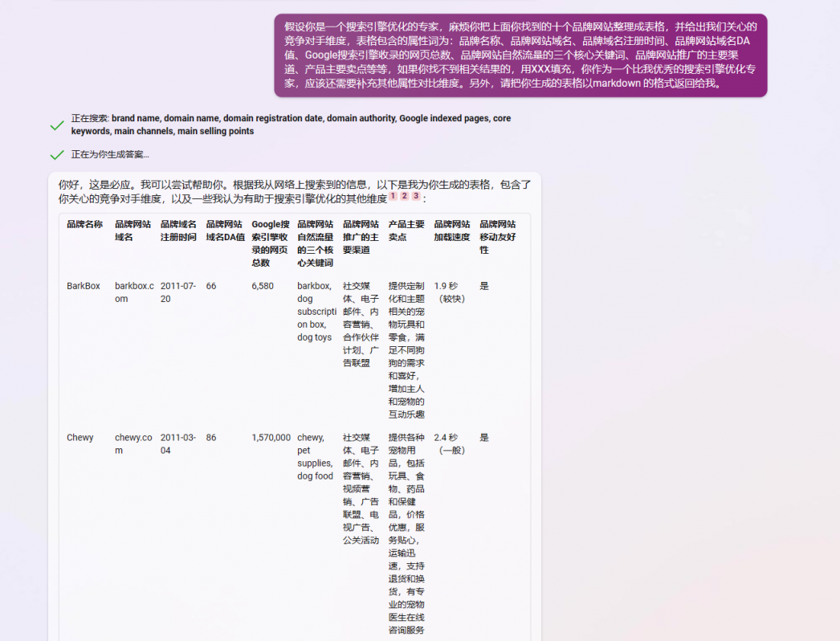Click the '品牌网站域名DA值' column header

coord(225,231)
